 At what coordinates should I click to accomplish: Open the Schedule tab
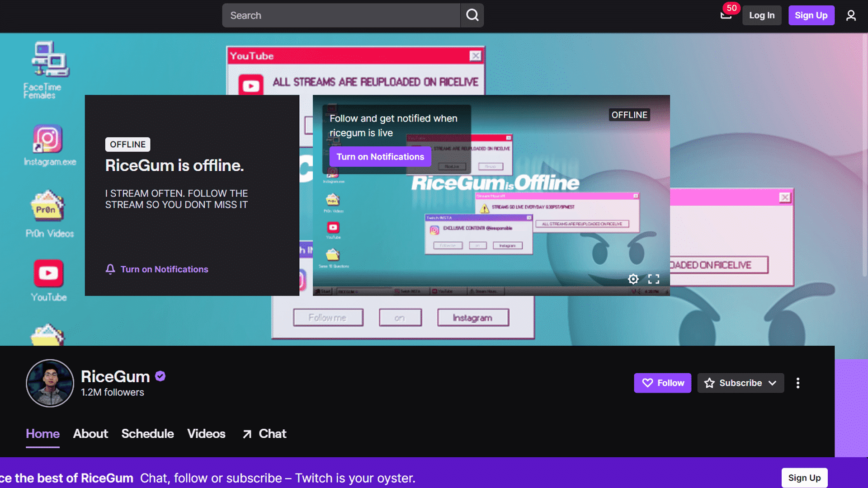point(147,434)
